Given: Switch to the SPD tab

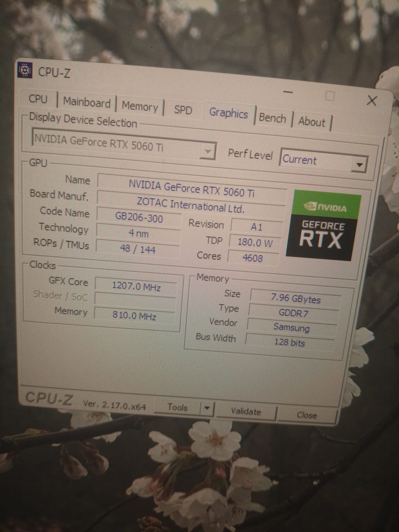Looking at the screenshot, I should (183, 110).
